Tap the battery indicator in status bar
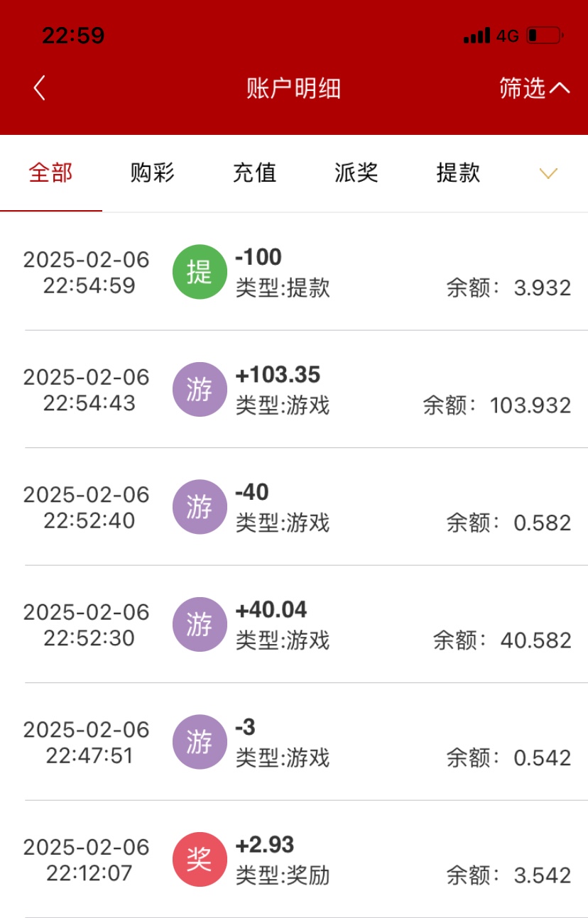The width and height of the screenshot is (588, 918). pos(545,35)
